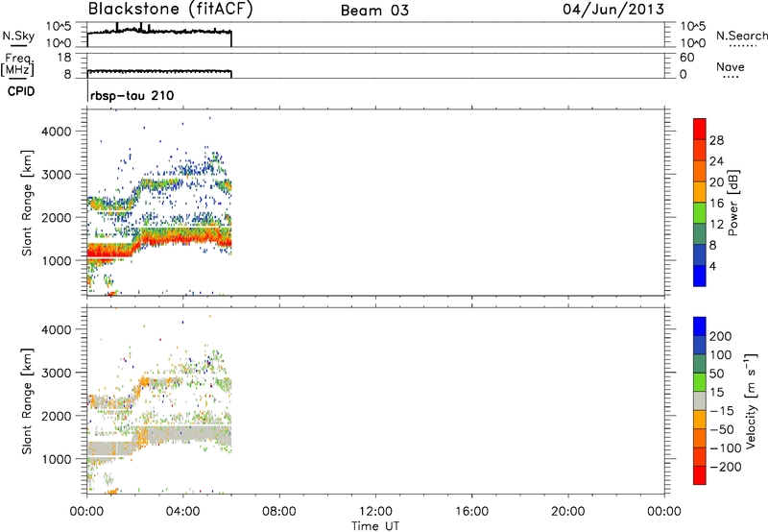Click the 60 label on Nave axis
Screen dimensions: 768x532
[686, 58]
